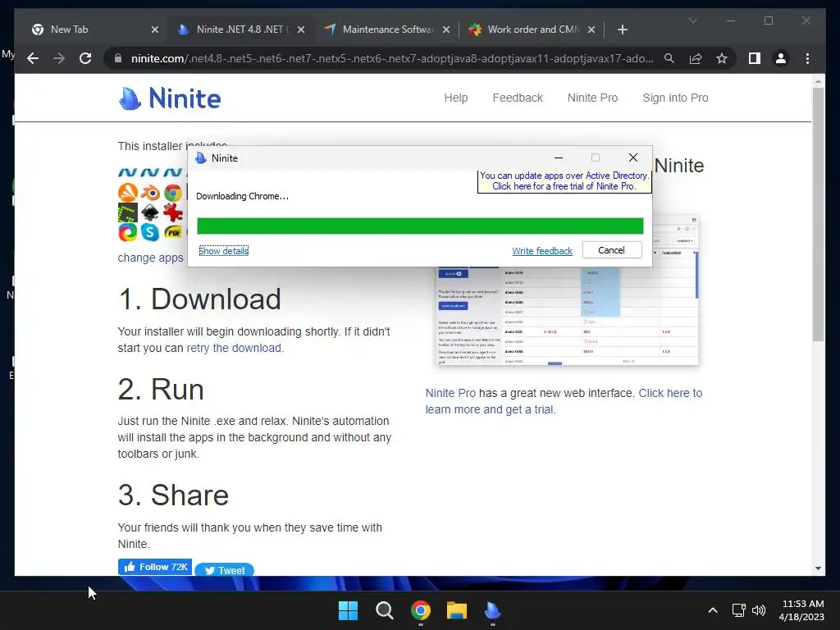The height and width of the screenshot is (630, 840).
Task: Open the Ninite Pro header link
Action: point(592,98)
